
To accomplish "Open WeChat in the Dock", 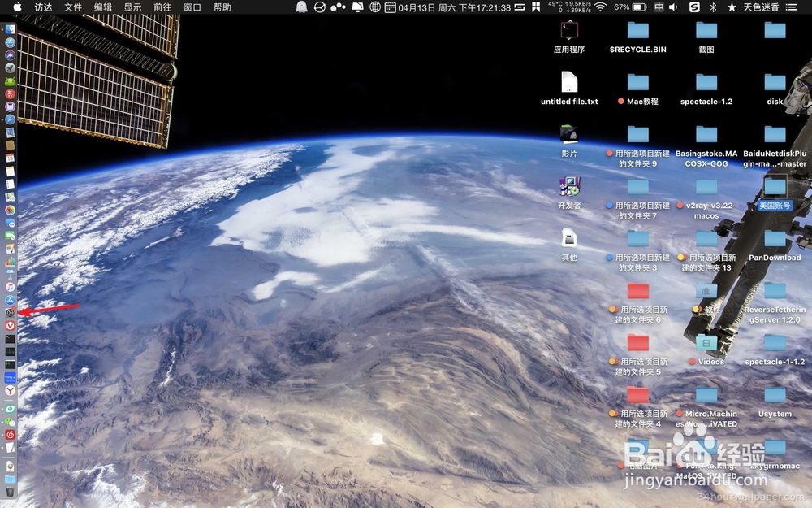I will click(x=10, y=422).
